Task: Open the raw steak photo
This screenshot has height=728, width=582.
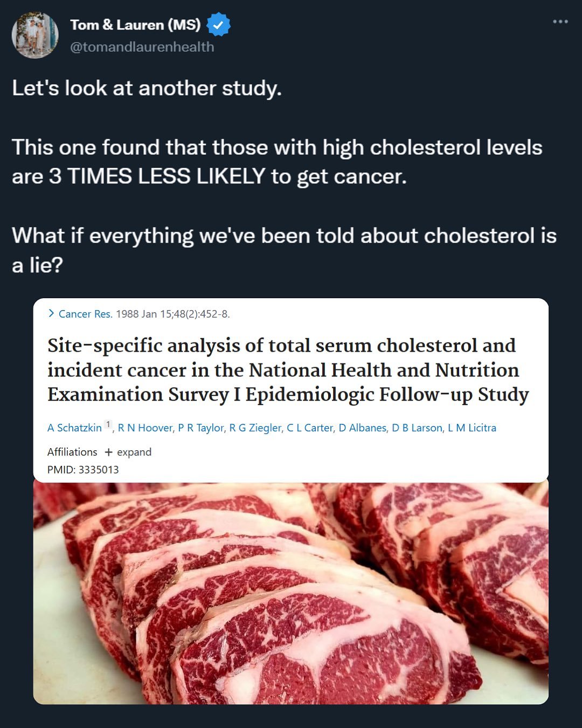Action: [x=291, y=593]
